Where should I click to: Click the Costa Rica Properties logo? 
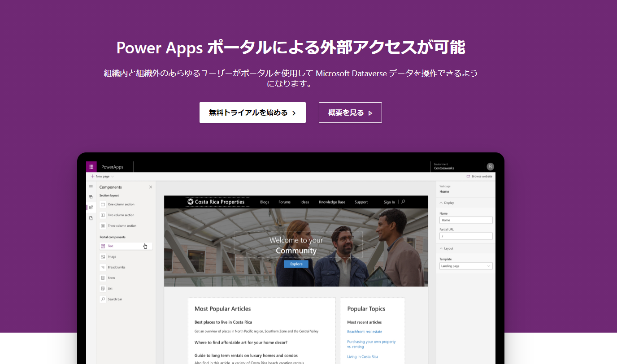217,202
